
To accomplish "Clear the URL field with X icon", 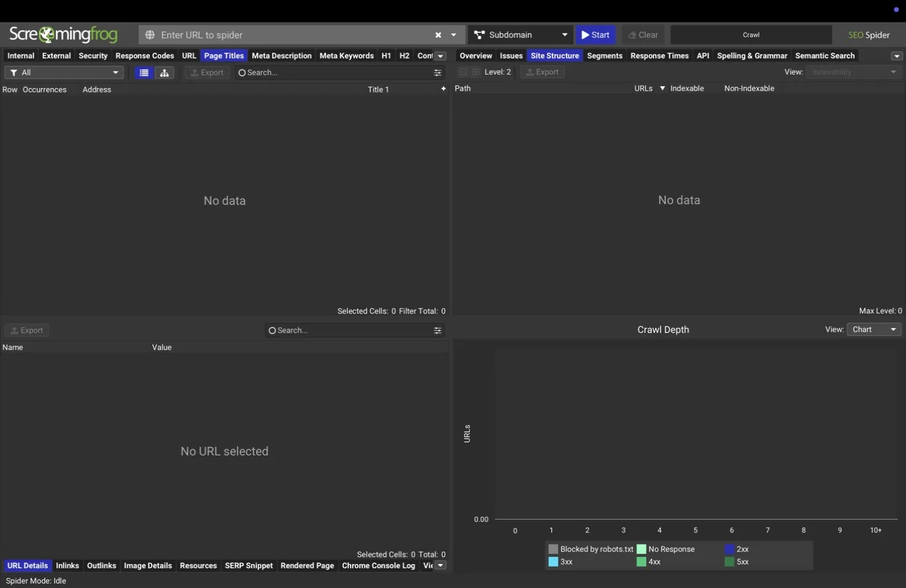I will click(x=438, y=35).
